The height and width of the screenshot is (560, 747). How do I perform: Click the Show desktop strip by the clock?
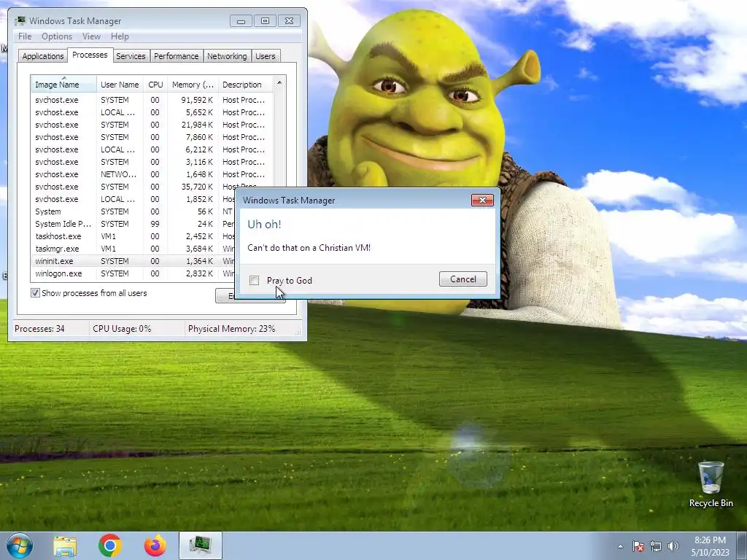pyautogui.click(x=742, y=545)
